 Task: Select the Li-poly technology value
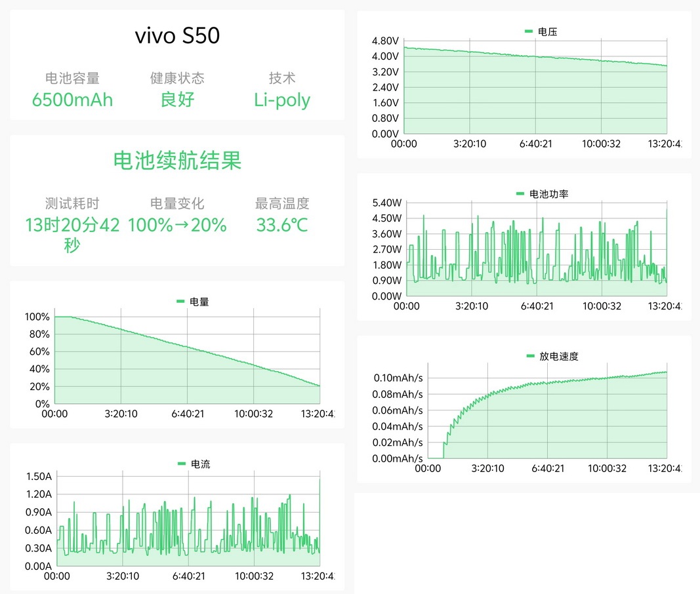(x=282, y=100)
